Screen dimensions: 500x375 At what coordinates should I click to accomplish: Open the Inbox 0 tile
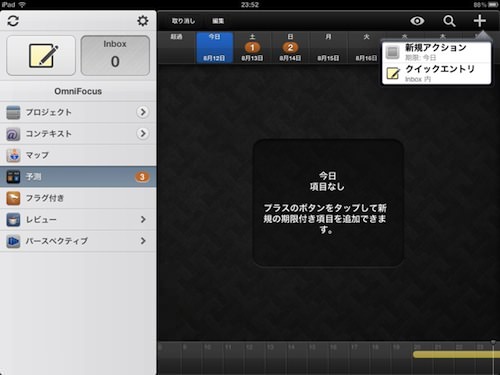tap(115, 56)
